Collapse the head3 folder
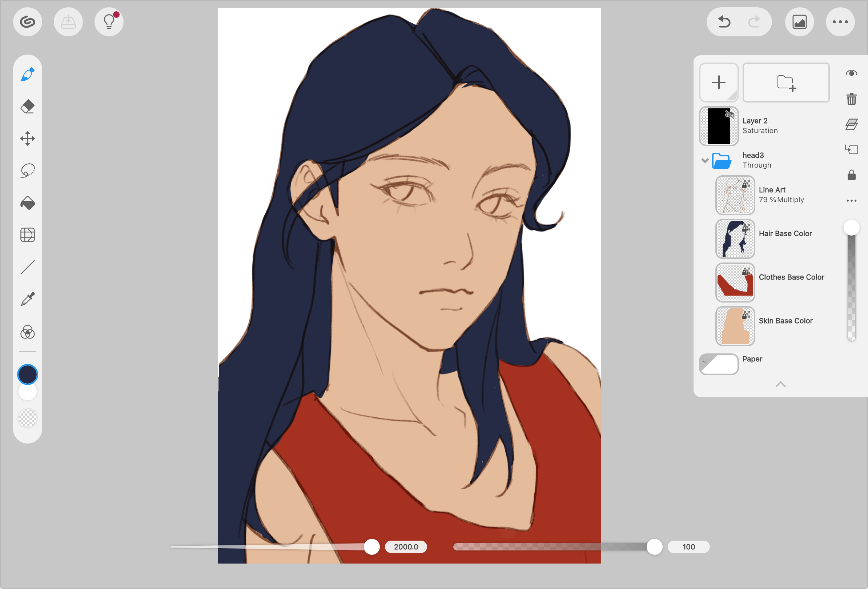Image resolution: width=868 pixels, height=589 pixels. (x=705, y=160)
